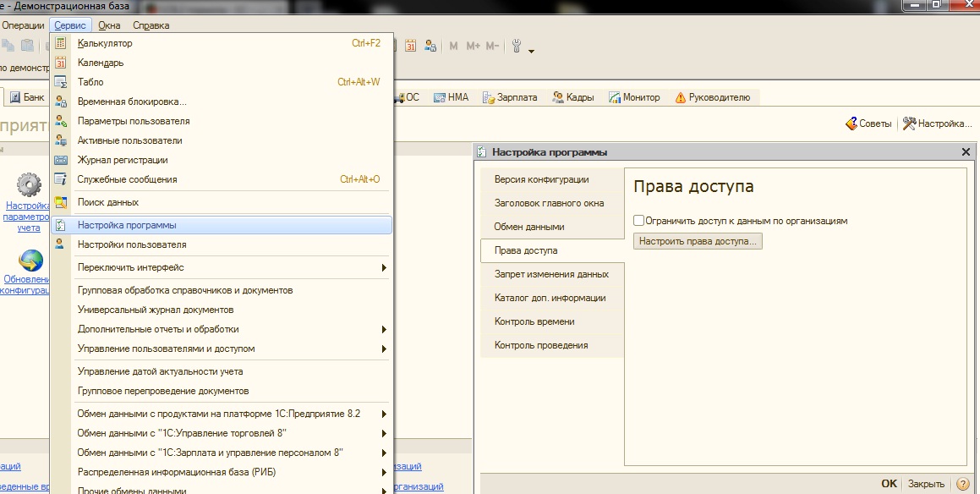Viewport: 980px width, 494px height.
Task: Close the open Сервис menu via its title
Action: pos(70,25)
